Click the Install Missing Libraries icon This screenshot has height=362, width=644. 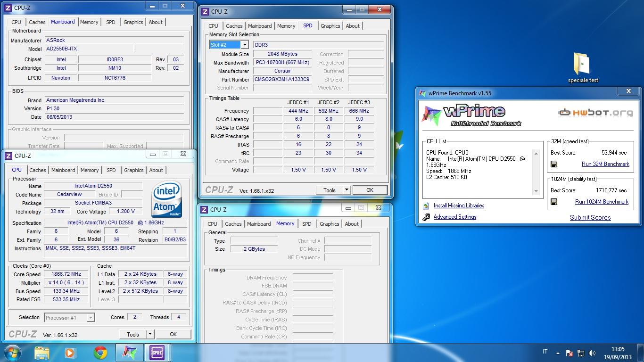[426, 206]
